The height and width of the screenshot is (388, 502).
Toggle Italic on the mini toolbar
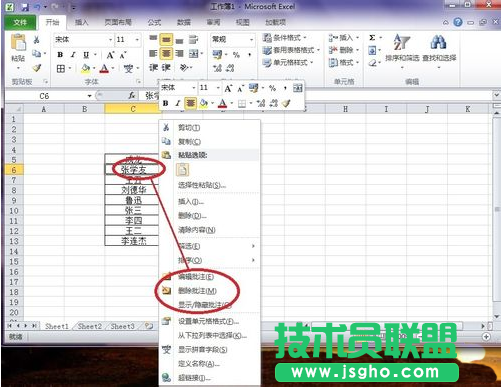(x=178, y=104)
